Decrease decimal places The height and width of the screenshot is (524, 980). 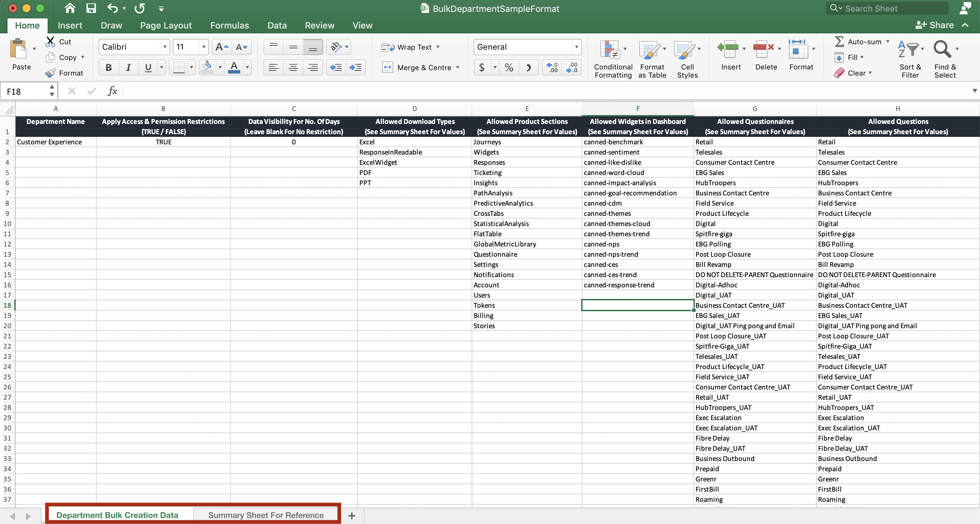click(572, 68)
